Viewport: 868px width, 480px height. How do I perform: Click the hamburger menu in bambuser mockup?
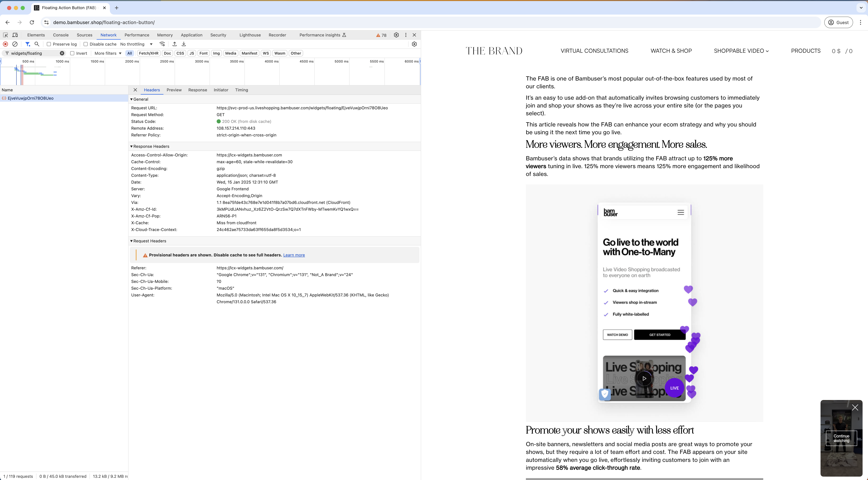[x=681, y=213]
